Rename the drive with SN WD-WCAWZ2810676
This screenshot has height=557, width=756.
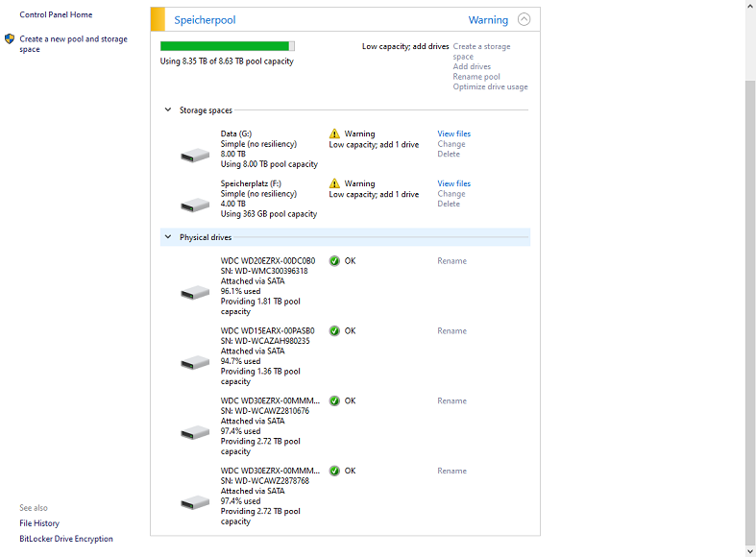451,400
